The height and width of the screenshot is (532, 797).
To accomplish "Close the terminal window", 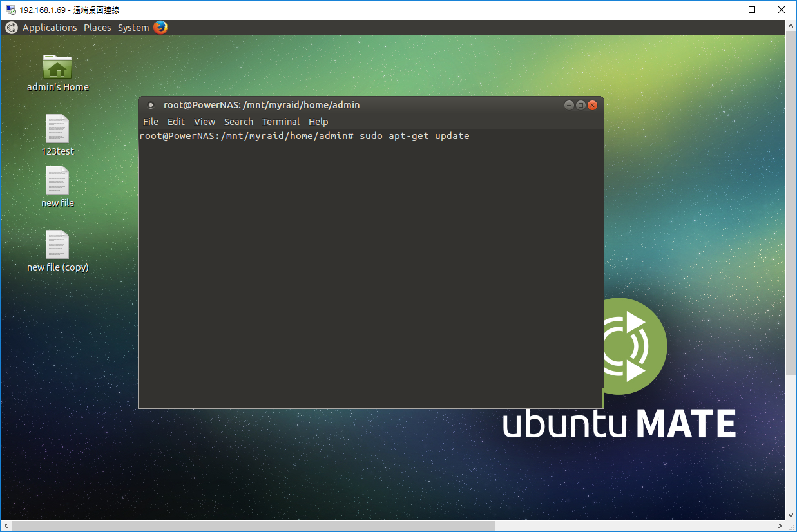I will 592,105.
